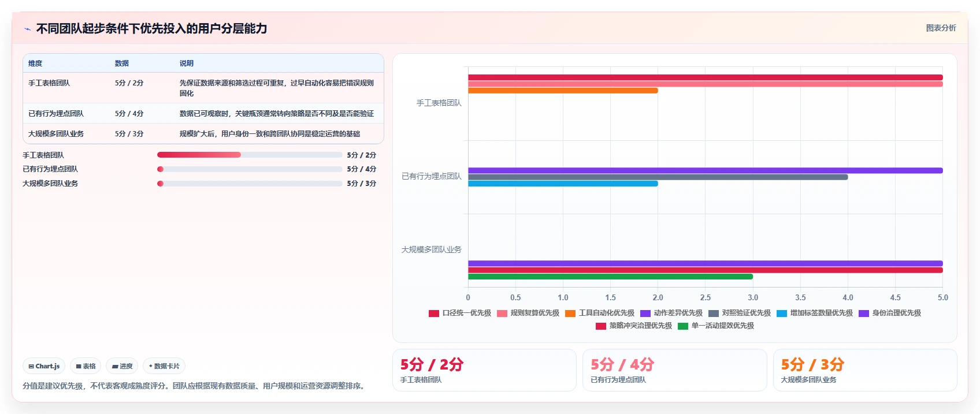Viewport: 980px width, 414px height.
Task: Toggle the 口径统一优先级 legend swatch
Action: coord(434,313)
